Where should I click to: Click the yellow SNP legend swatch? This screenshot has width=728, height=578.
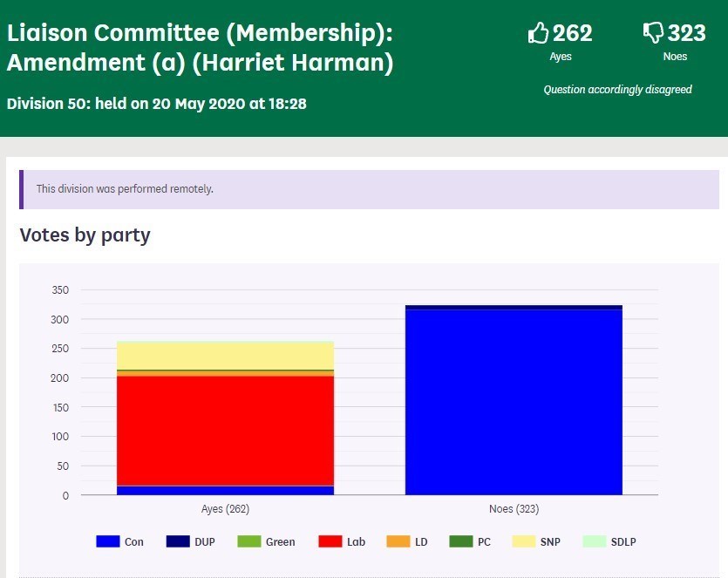pos(523,541)
